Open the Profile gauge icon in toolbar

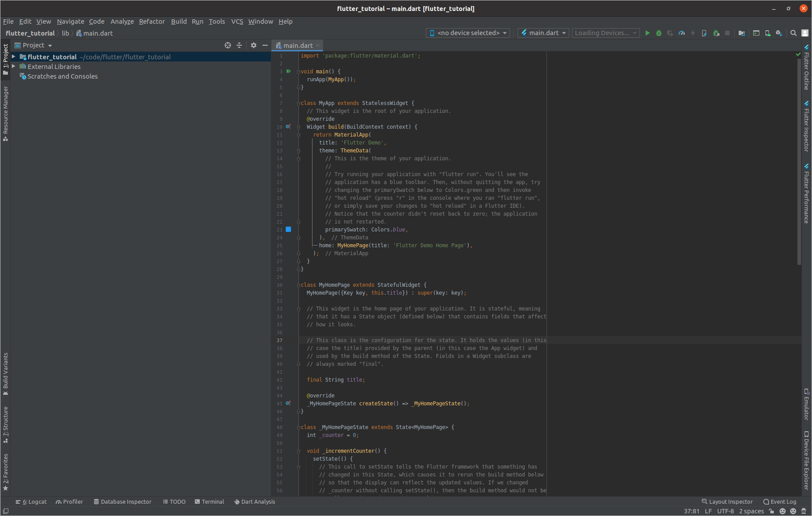coord(682,33)
